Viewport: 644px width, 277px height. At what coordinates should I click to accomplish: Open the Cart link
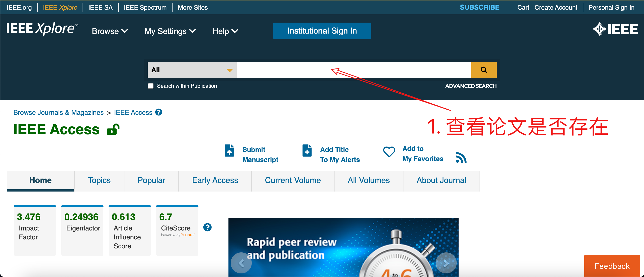(523, 8)
